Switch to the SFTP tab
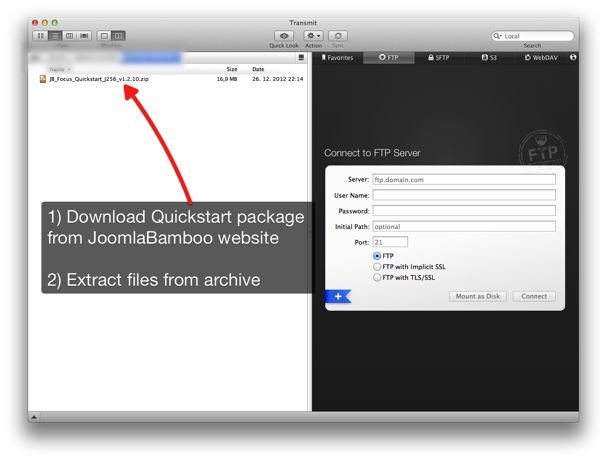Viewport: 607px width, 461px height. pos(439,58)
